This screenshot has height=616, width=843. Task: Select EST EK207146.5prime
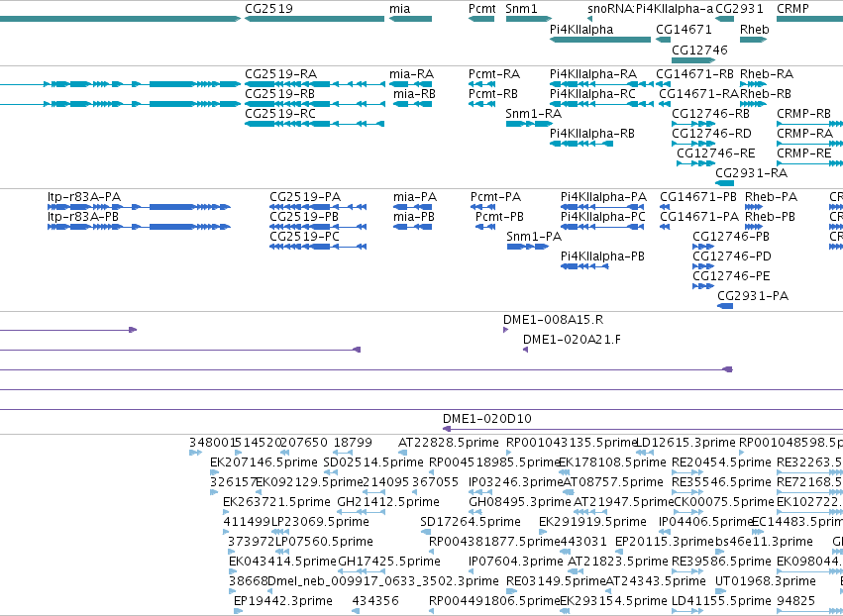213,472
